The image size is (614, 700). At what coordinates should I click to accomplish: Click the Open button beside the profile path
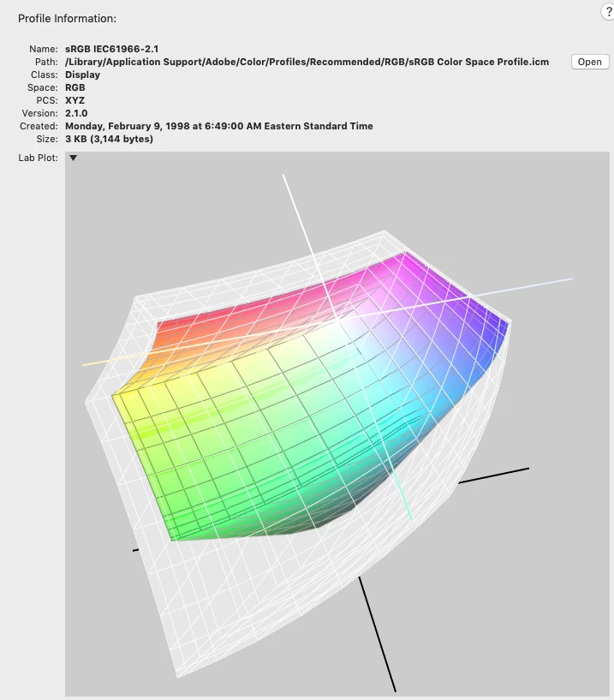pyautogui.click(x=590, y=62)
